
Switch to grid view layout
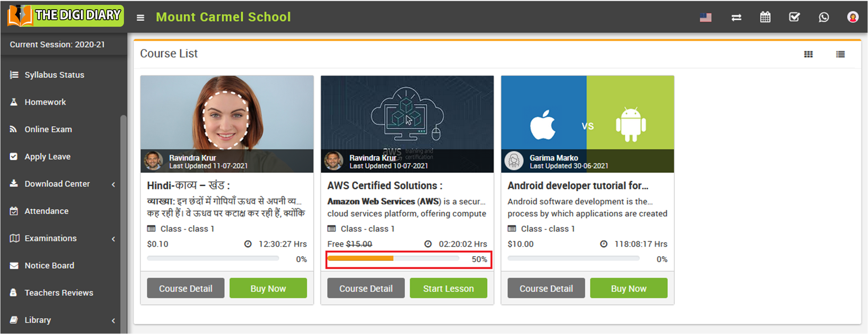coord(808,54)
